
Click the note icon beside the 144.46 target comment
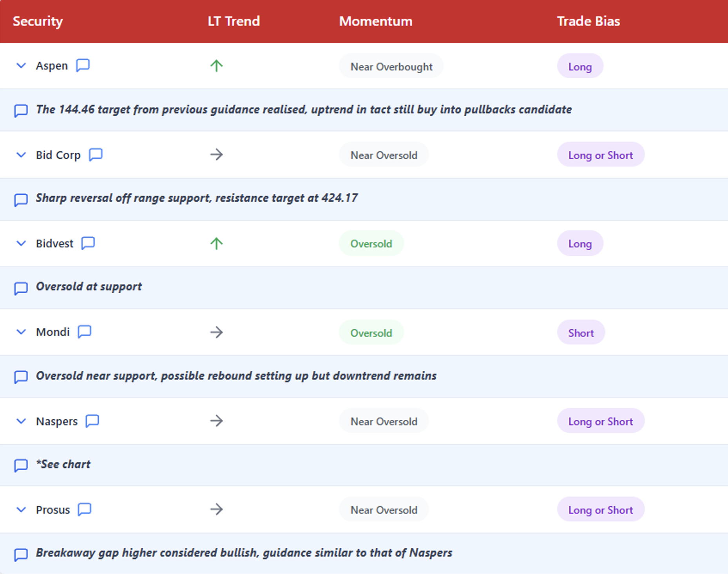click(x=21, y=111)
